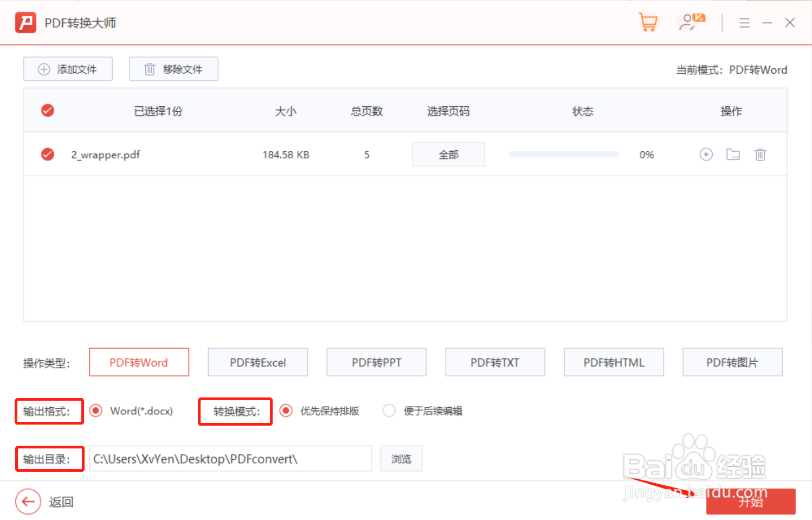Click the 当前模式: PDF转Word label
This screenshot has height=520, width=812.
731,69
